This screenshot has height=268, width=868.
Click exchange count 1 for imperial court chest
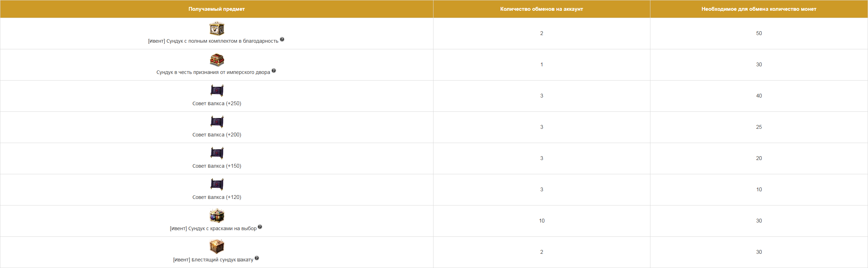coord(542,65)
